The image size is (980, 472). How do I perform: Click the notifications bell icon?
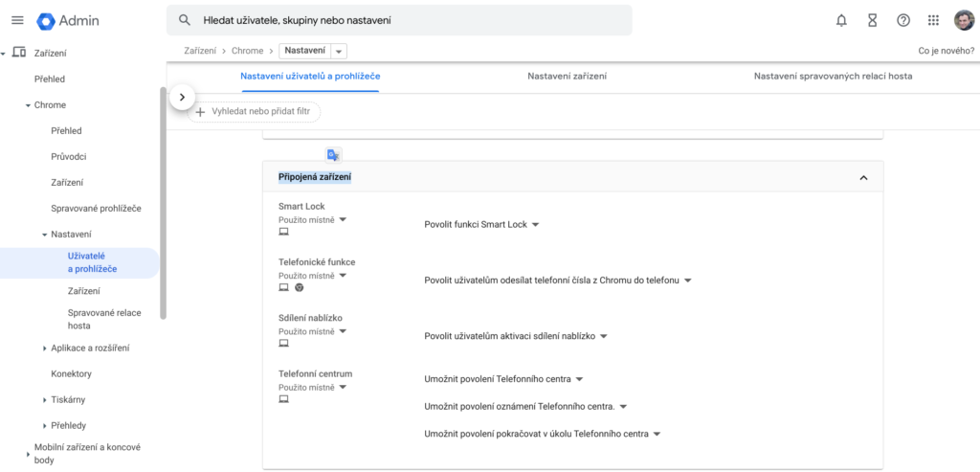click(841, 20)
